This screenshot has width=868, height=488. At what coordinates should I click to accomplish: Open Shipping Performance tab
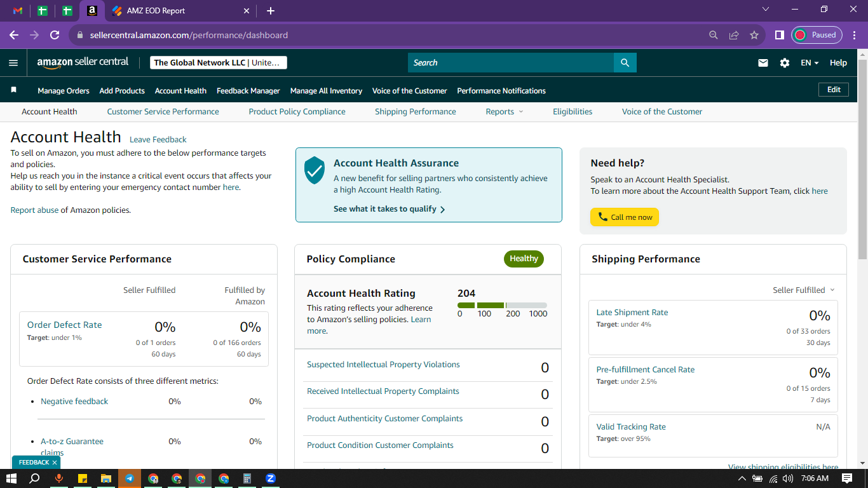416,111
